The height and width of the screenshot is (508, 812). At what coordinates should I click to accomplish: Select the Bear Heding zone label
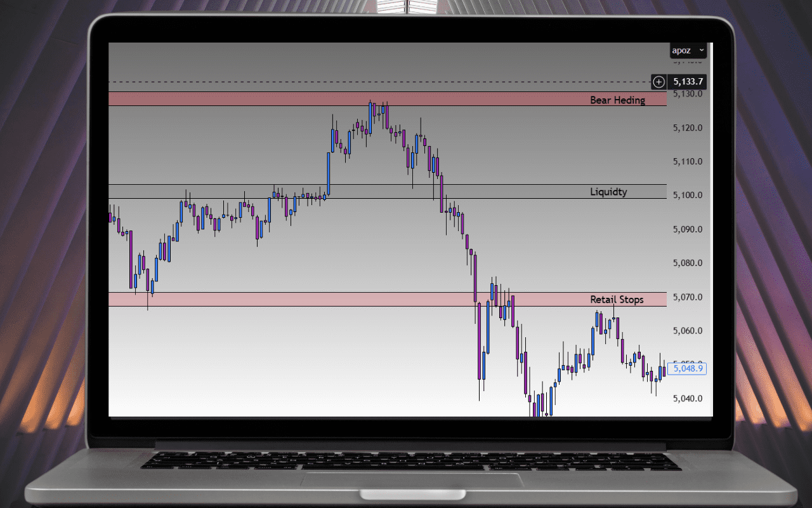pyautogui.click(x=617, y=100)
